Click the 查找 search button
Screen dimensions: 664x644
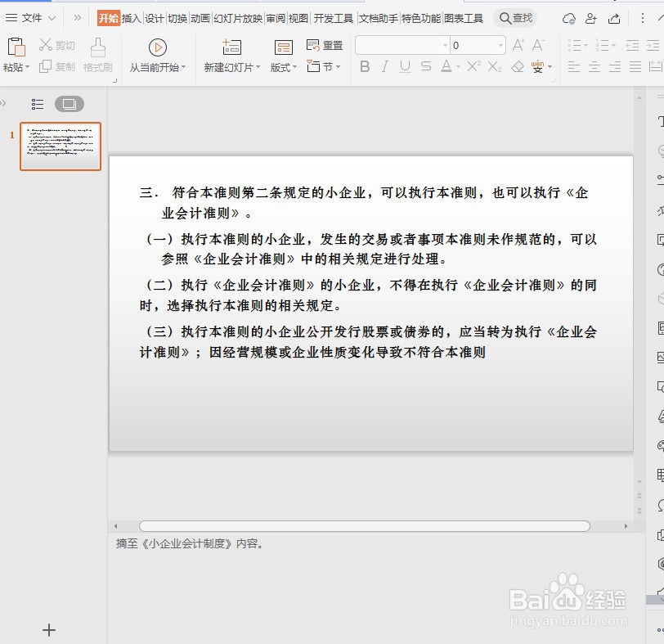click(x=515, y=18)
